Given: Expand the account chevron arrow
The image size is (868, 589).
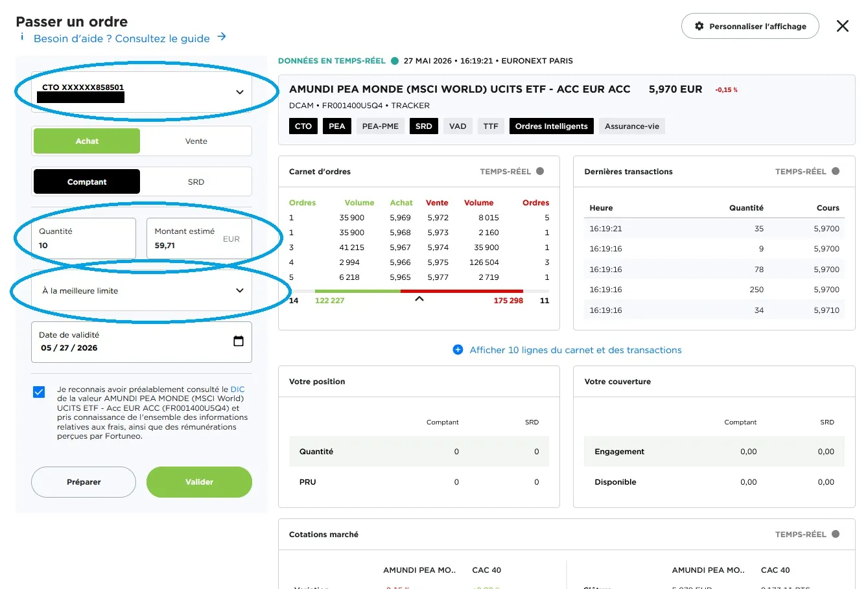Looking at the screenshot, I should click(239, 92).
